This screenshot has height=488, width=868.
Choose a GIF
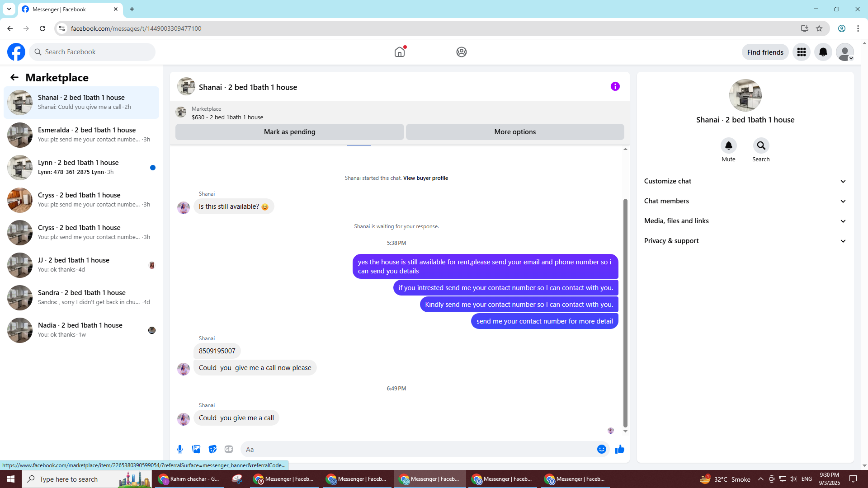point(229,449)
